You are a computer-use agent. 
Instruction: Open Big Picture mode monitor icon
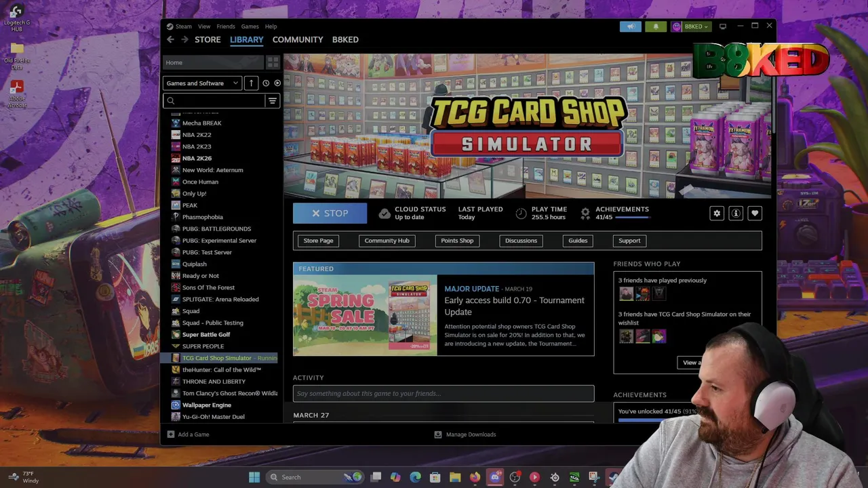(723, 26)
